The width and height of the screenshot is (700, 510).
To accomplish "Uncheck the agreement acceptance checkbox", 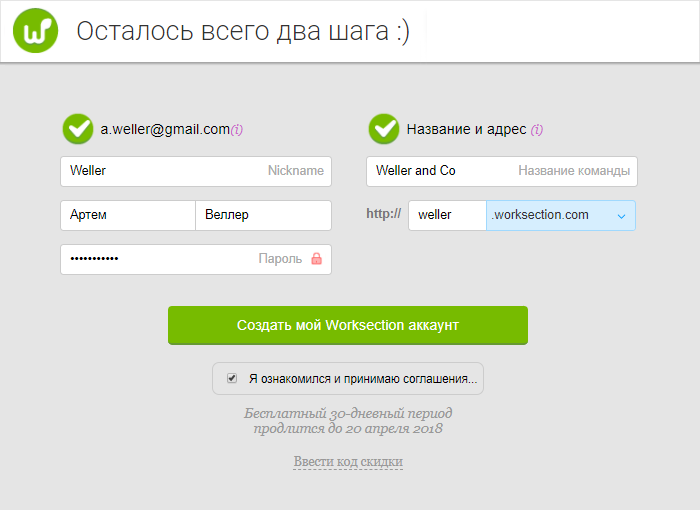I will coord(232,378).
